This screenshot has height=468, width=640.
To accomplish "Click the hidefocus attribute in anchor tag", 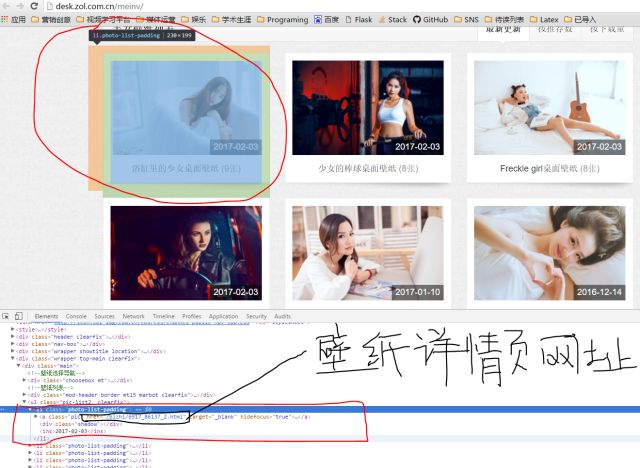I will click(266, 417).
